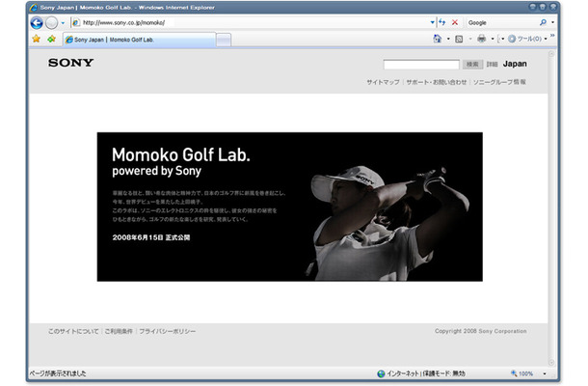Open the このサイトについて footer link

coord(73,331)
